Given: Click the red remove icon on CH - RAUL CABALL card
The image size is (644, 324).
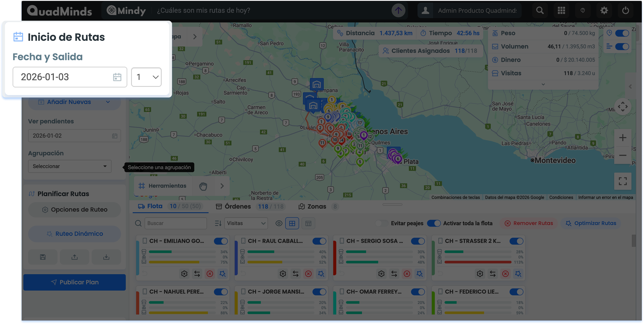Looking at the screenshot, I should tap(308, 274).
